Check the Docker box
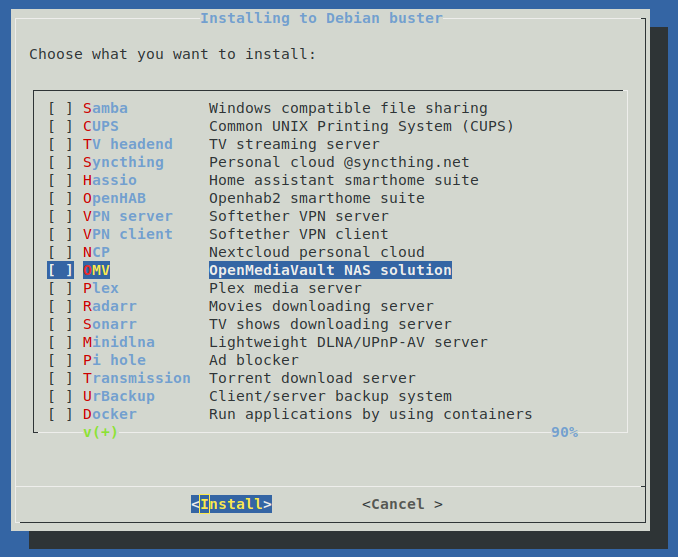This screenshot has height=557, width=678. click(x=61, y=414)
